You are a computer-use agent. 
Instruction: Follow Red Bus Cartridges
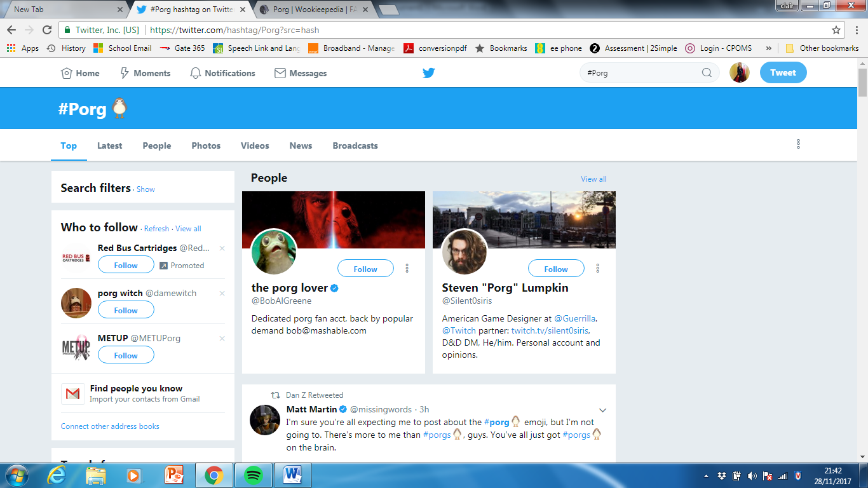126,265
